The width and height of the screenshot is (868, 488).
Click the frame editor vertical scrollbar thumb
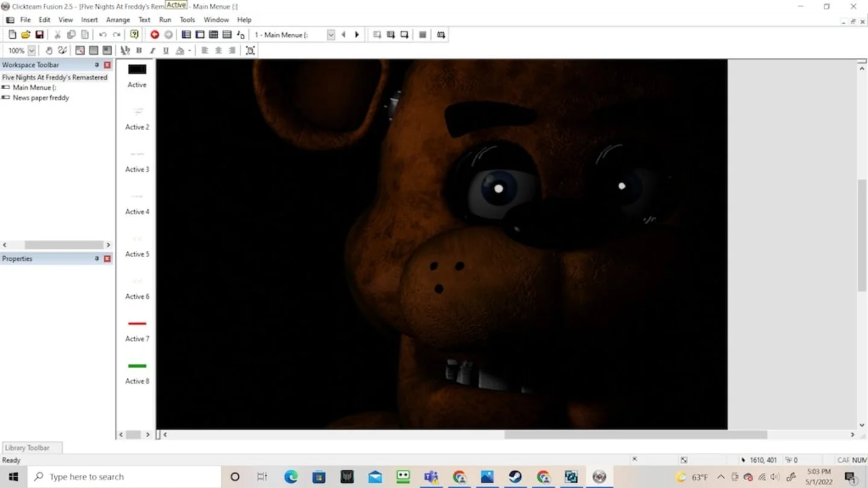point(862,236)
